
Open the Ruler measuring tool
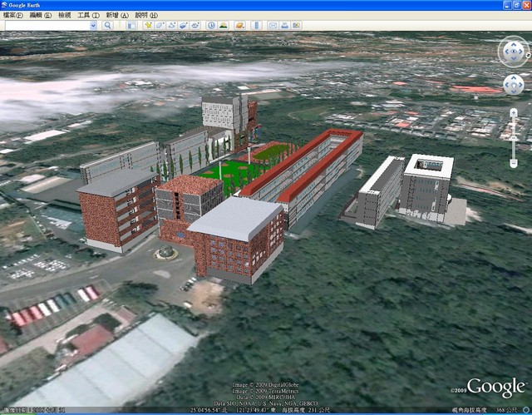click(x=257, y=25)
